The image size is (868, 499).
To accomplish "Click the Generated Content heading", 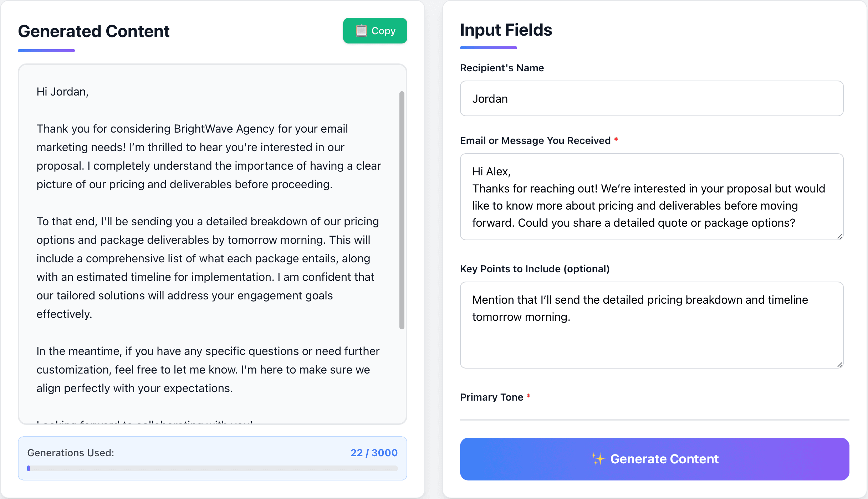I will (x=94, y=31).
